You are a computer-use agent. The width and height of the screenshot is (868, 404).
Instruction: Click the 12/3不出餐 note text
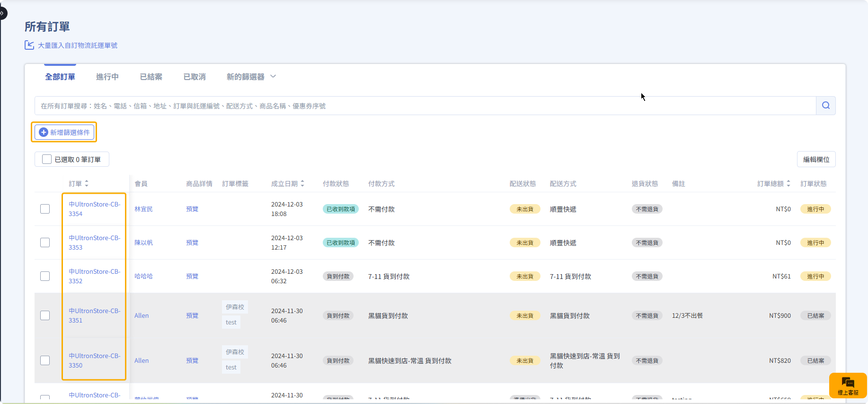point(687,315)
